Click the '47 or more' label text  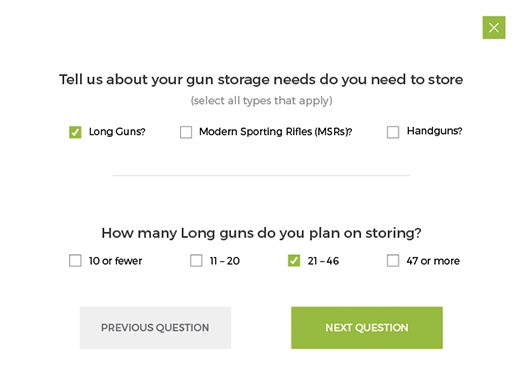tap(433, 261)
